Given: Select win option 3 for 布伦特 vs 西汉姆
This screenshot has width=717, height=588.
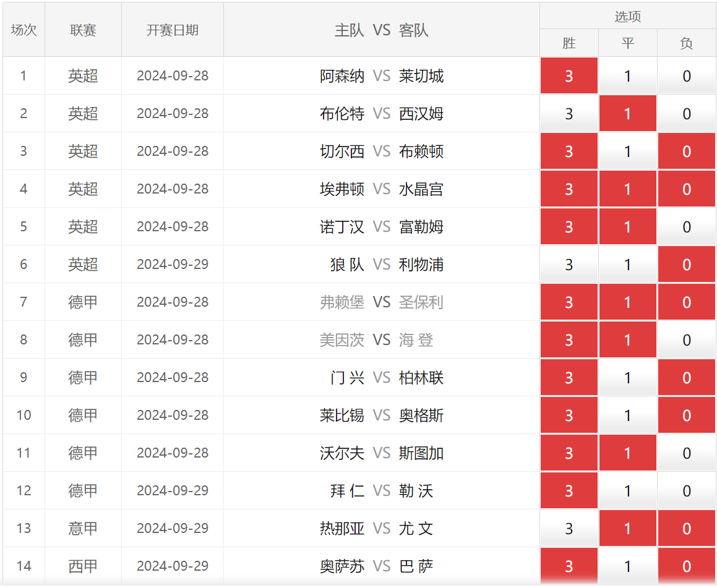Looking at the screenshot, I should click(x=569, y=114).
